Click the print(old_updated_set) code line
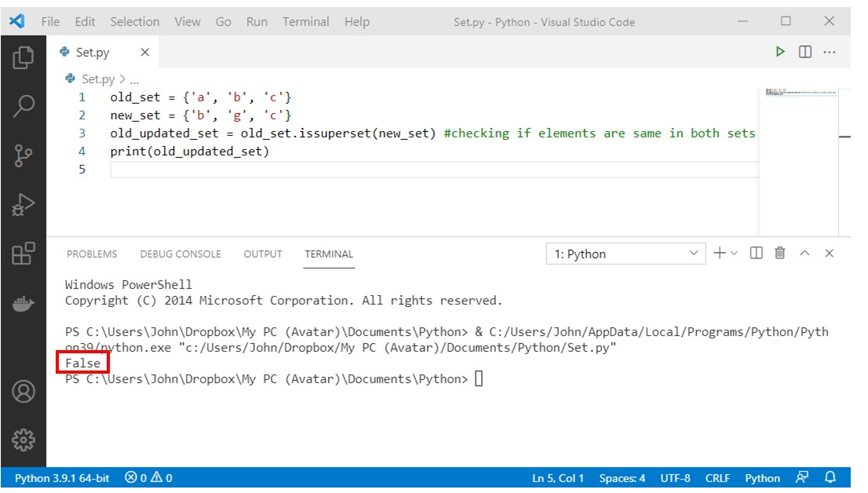The width and height of the screenshot is (868, 493). pyautogui.click(x=189, y=152)
